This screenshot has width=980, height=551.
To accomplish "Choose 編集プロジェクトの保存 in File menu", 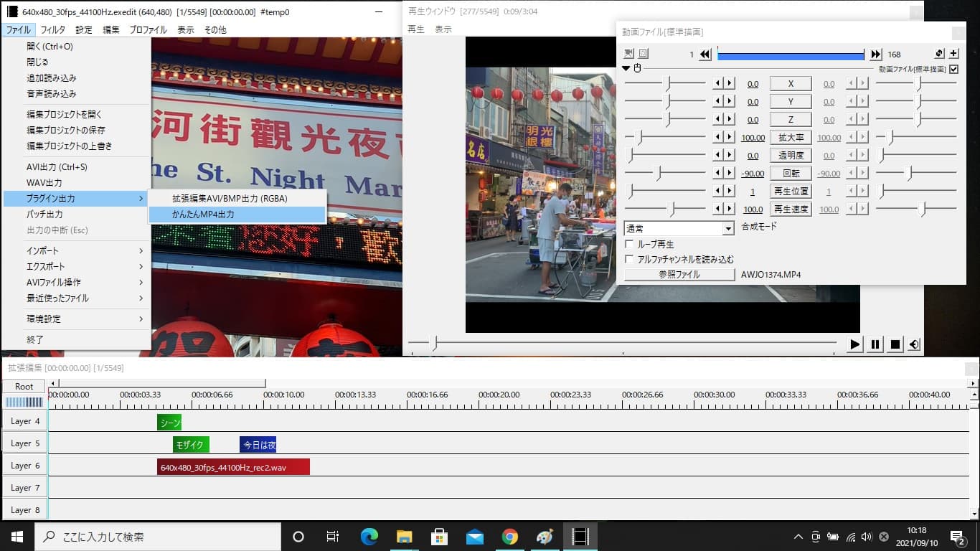I will coord(66,131).
